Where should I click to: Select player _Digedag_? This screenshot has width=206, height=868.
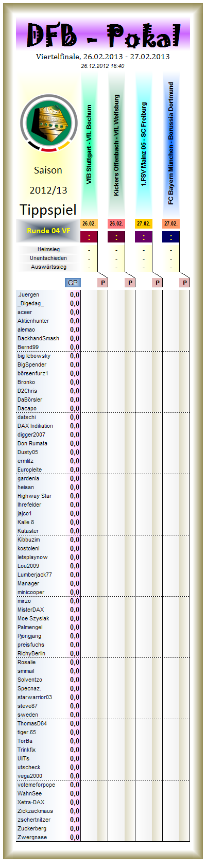pos(31,303)
